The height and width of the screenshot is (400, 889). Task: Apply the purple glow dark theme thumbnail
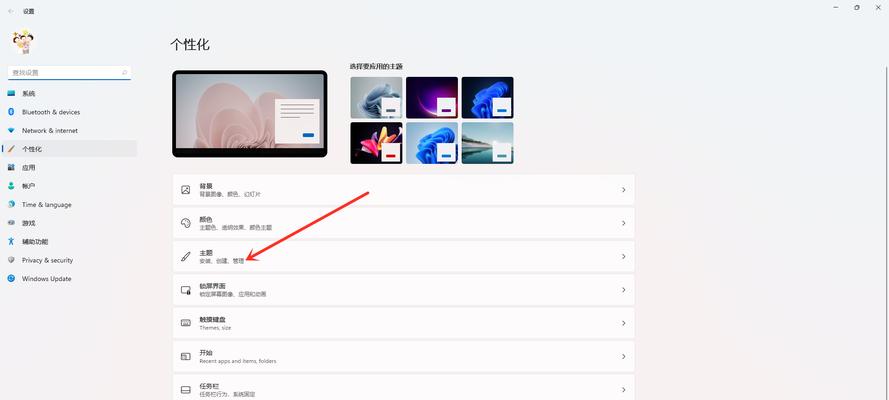pyautogui.click(x=432, y=97)
